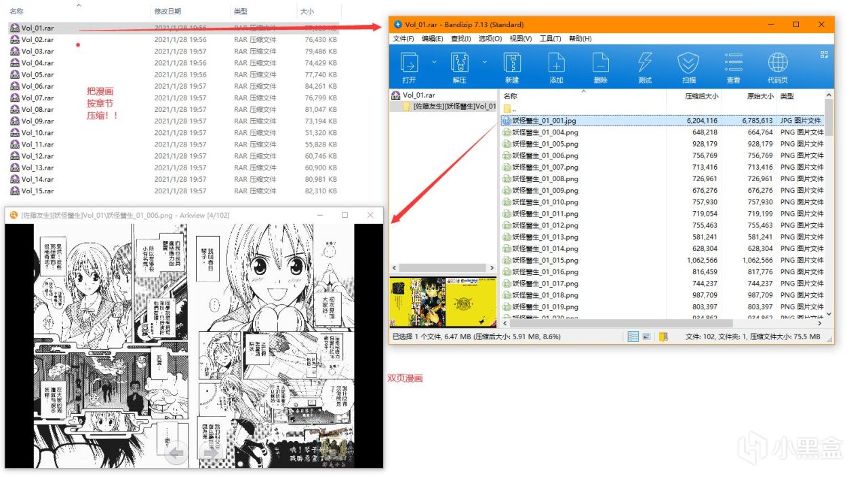Open the 帮助(H) menu
Viewport: 868px width, 477px height.
[x=580, y=39]
